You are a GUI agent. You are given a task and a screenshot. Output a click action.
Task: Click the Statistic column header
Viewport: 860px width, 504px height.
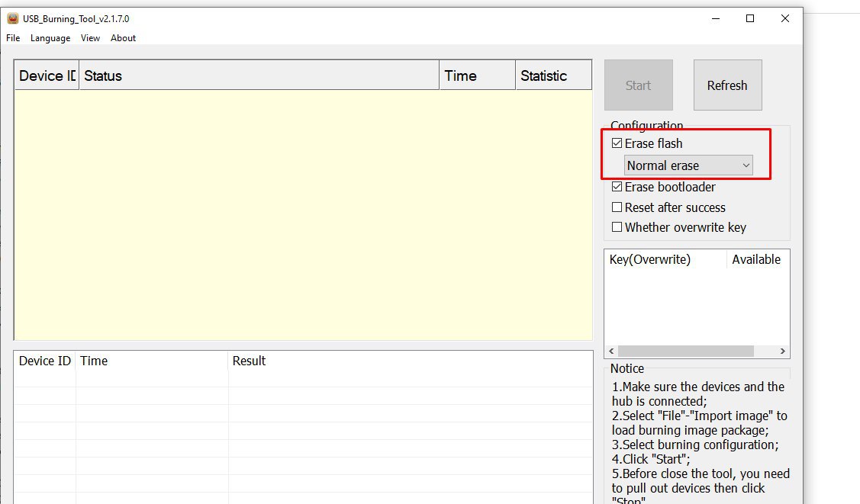tap(553, 75)
